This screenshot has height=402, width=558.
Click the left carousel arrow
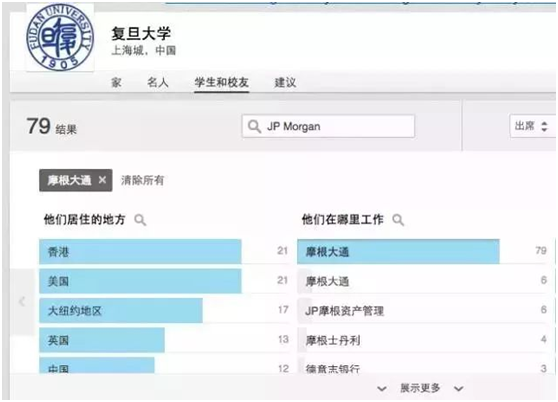coord(22,302)
